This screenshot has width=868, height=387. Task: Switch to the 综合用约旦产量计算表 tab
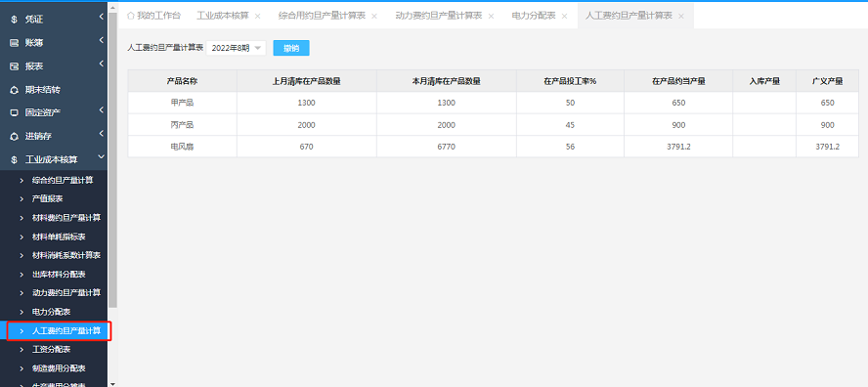click(x=322, y=16)
